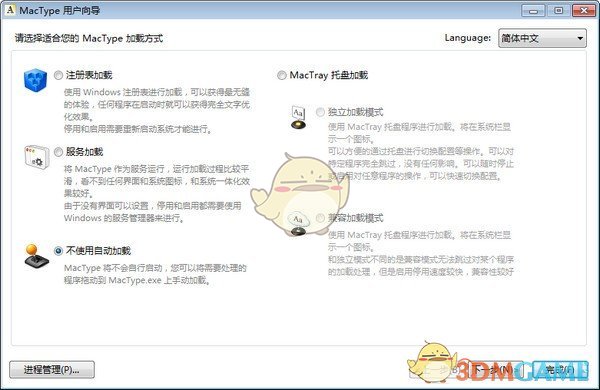The height and width of the screenshot is (390, 600).
Task: Click the compatibility mode Aa tray icon
Action: (x=298, y=224)
